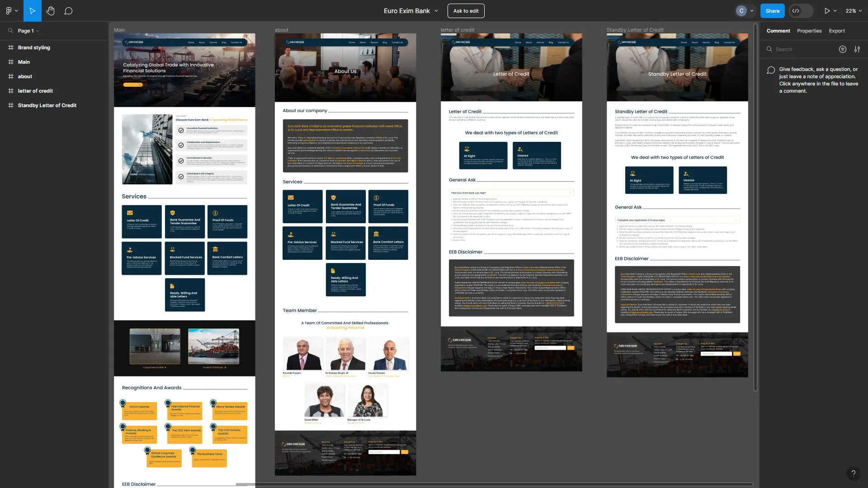Viewport: 868px width, 488px height.
Task: Click the Product Portfolio link in Main frame
Action: [x=214, y=367]
